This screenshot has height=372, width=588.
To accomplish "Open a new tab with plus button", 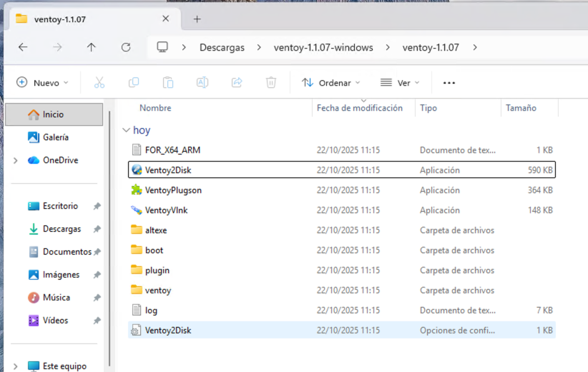I will tap(197, 19).
